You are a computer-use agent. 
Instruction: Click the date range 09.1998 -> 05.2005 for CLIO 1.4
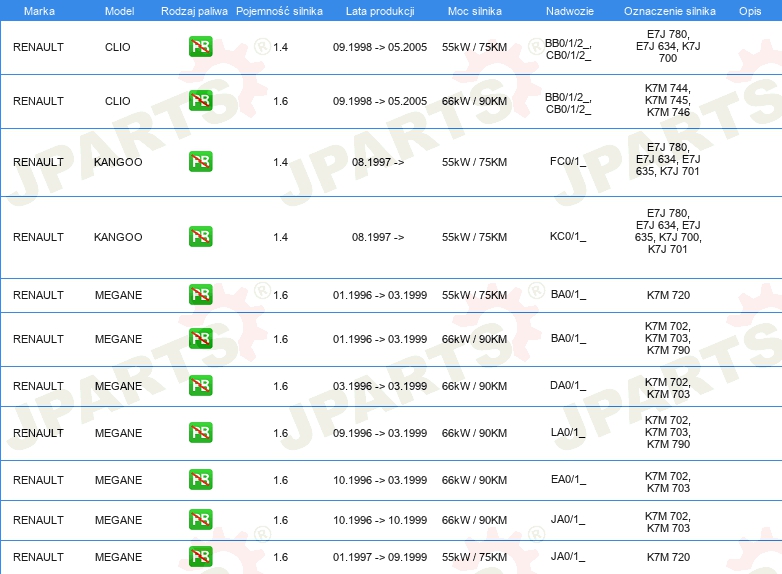pos(380,47)
